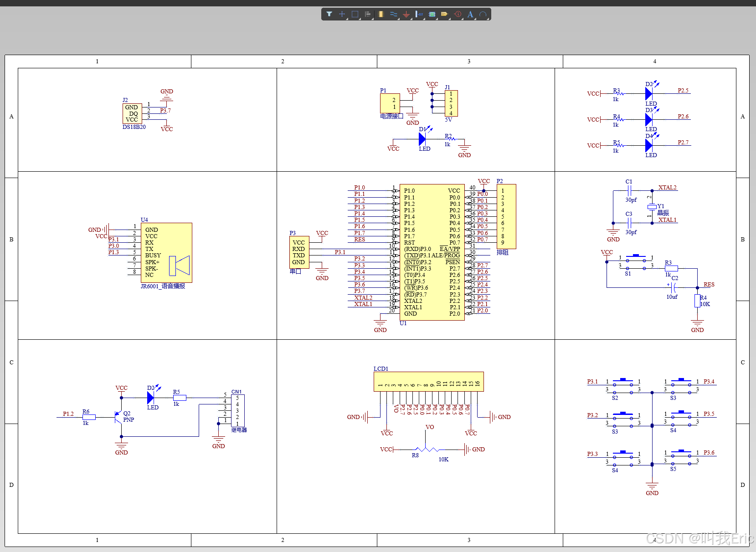
Task: Click the '串口' label
Action: (x=295, y=271)
